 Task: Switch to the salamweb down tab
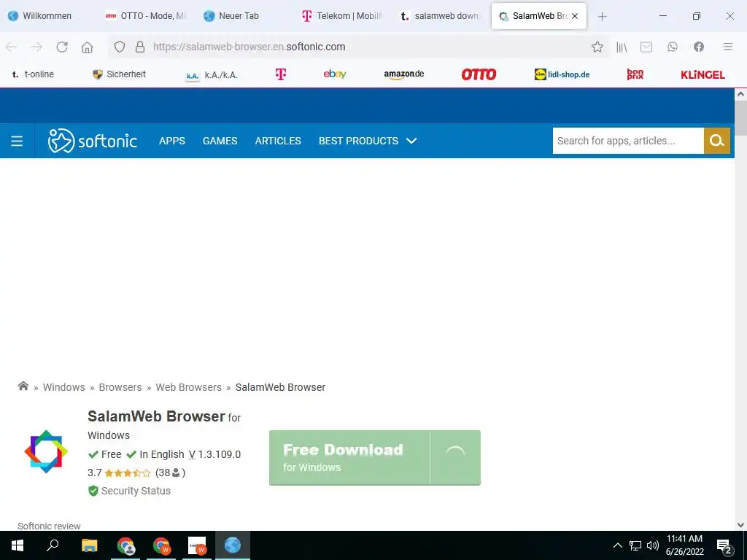(x=440, y=16)
